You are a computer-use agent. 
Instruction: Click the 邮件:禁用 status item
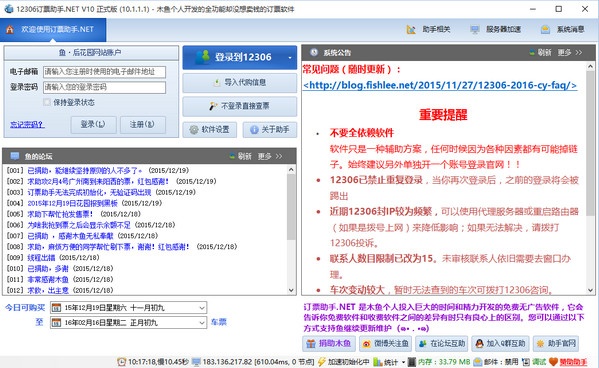(x=496, y=362)
